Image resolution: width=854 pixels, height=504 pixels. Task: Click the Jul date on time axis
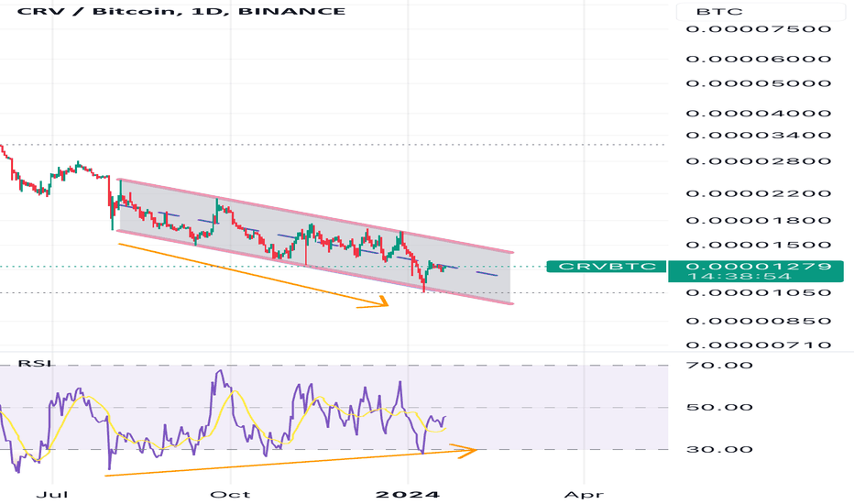[x=52, y=495]
